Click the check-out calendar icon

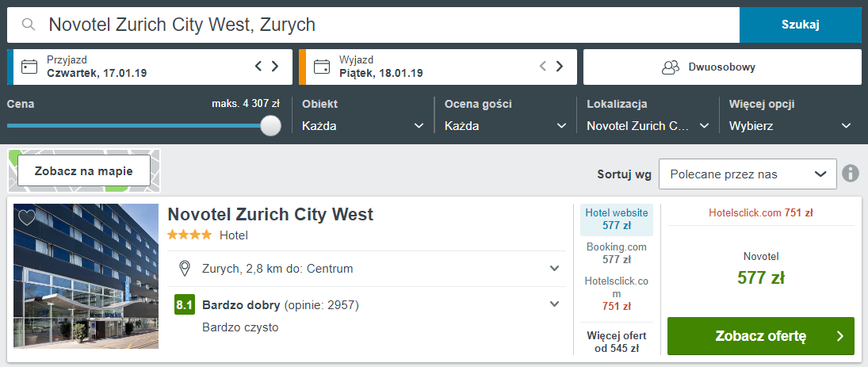(x=322, y=67)
